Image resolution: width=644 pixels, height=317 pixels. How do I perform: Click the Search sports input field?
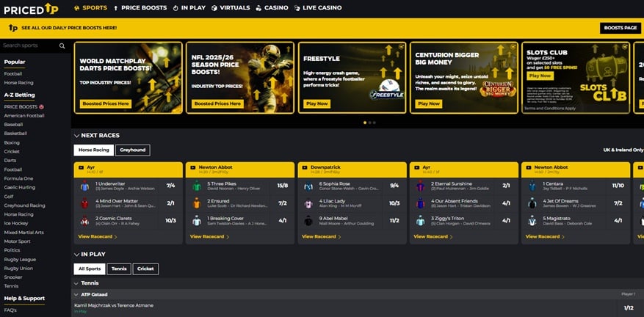pos(31,45)
